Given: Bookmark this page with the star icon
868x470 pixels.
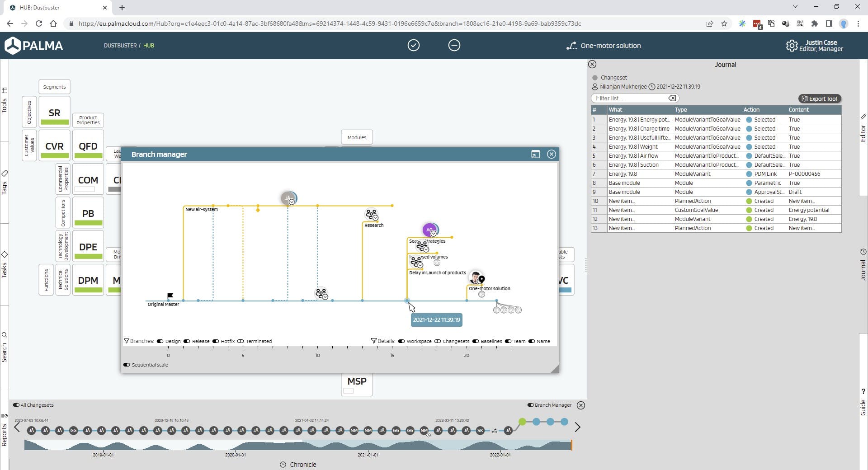Looking at the screenshot, I should 724,23.
